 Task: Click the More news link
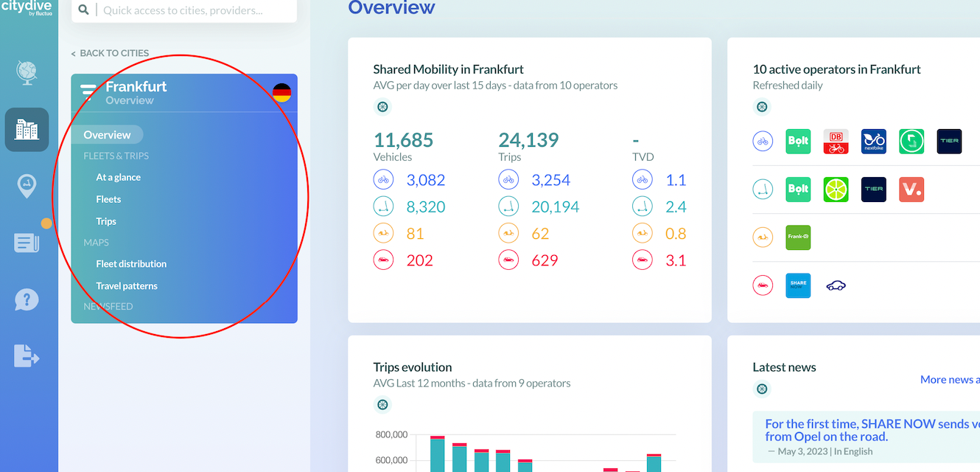coord(950,379)
